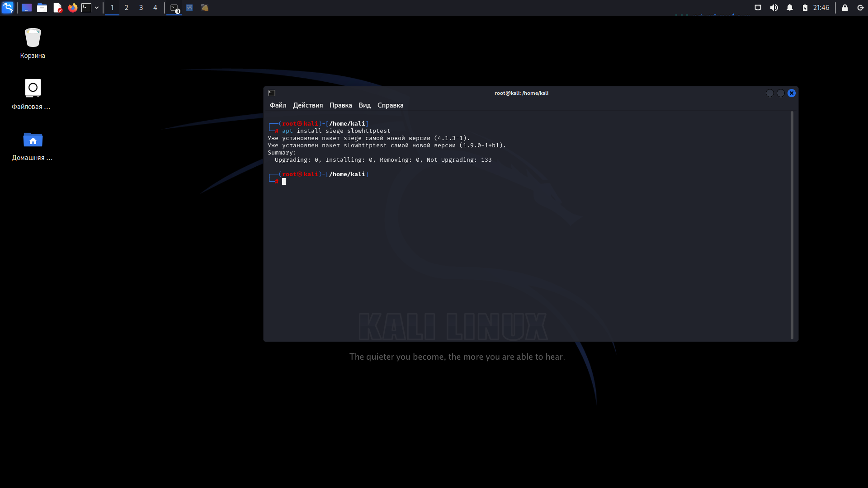Viewport: 868px width, 488px height.
Task: Open the Вид menu in the terminal
Action: pyautogui.click(x=365, y=105)
